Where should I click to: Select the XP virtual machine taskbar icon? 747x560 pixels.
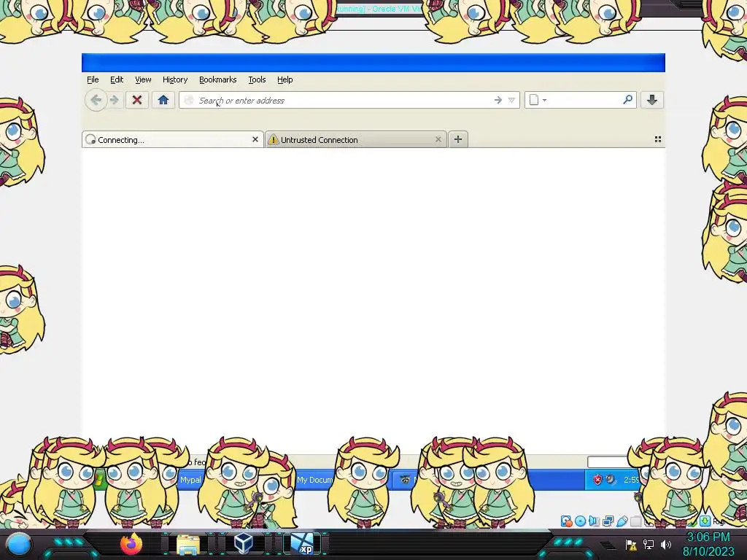coord(302,544)
